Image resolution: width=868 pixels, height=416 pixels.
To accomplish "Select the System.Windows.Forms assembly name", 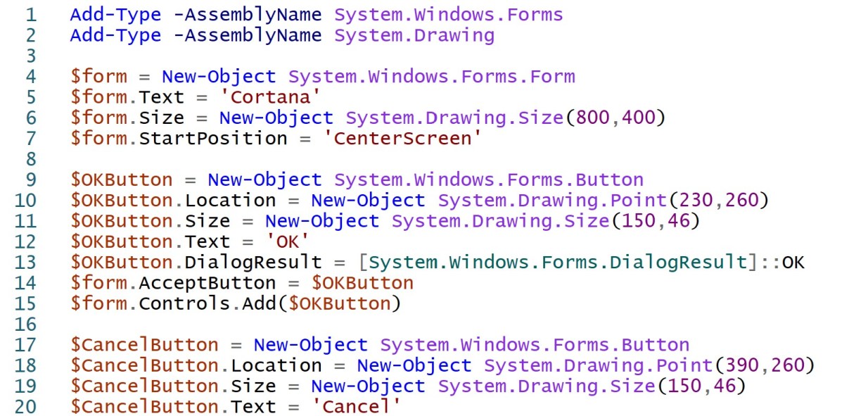I will 448,14.
